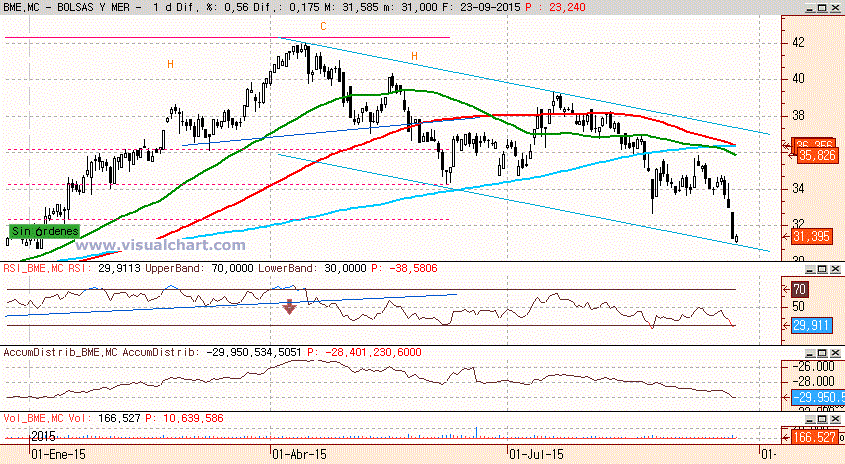845x464 pixels.
Task: Close the Volume indicator pane
Action: click(835, 419)
